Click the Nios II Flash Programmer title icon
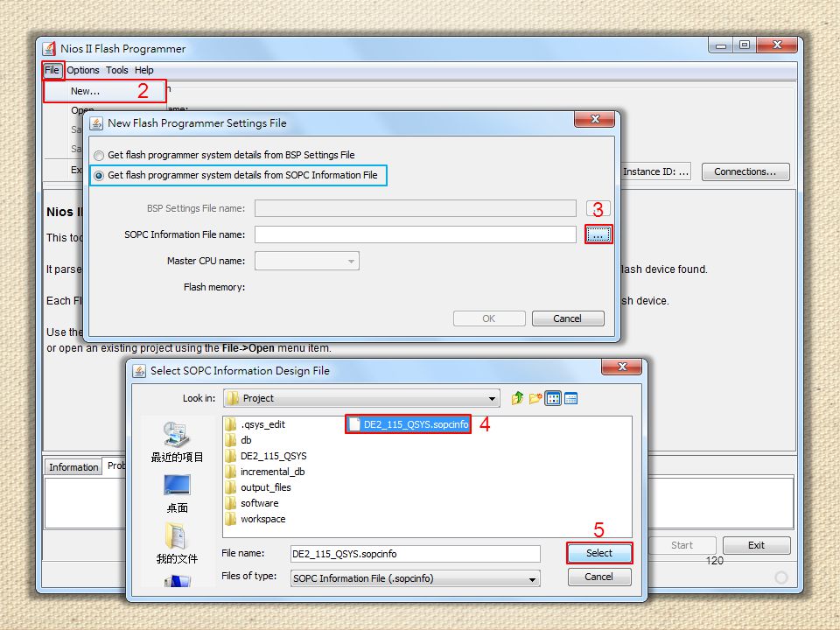Viewport: 840px width, 630px height. pyautogui.click(x=49, y=49)
